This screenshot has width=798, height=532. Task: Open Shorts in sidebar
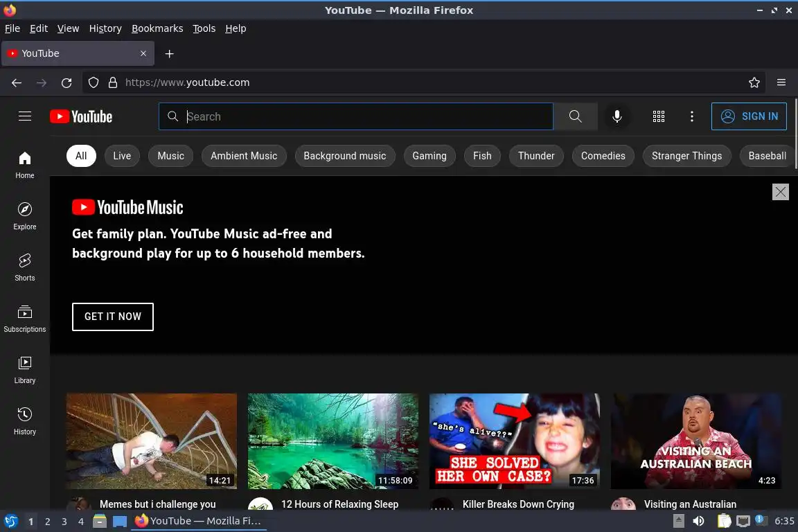[x=24, y=267]
